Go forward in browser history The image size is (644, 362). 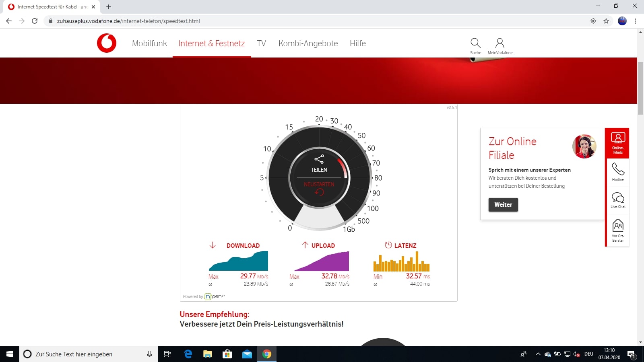[22, 21]
